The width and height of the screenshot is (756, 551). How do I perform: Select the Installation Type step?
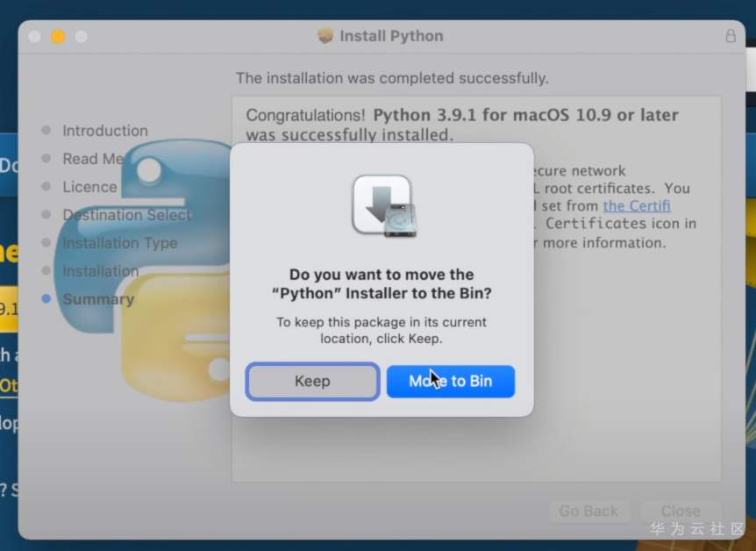point(120,243)
